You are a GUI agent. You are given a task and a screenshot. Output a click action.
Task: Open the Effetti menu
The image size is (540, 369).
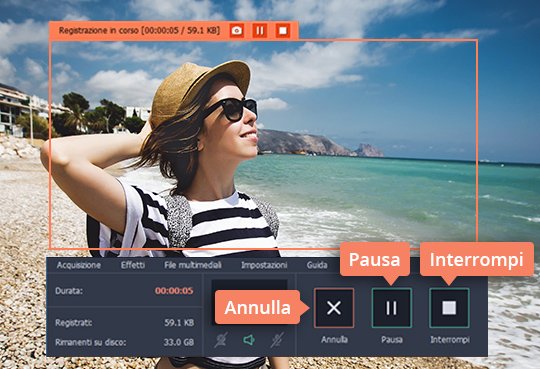133,265
